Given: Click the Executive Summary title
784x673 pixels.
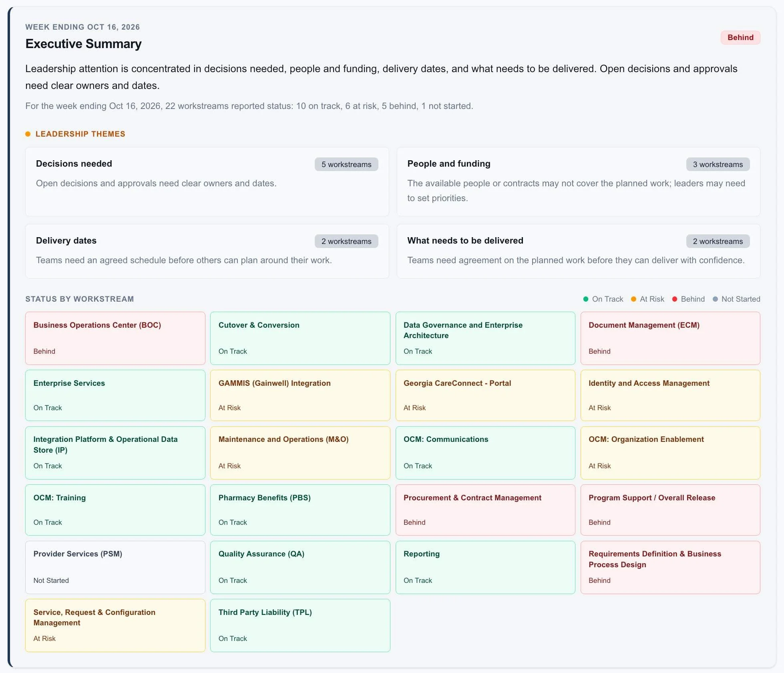Looking at the screenshot, I should click(83, 44).
